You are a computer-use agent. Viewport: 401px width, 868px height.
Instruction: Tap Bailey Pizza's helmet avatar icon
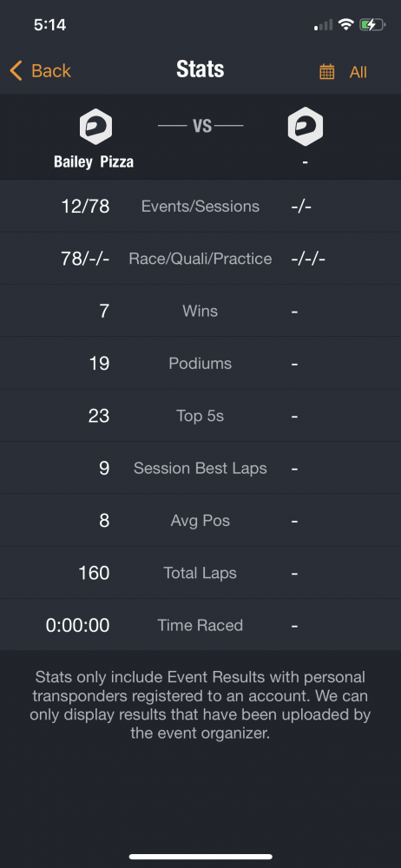(95, 126)
